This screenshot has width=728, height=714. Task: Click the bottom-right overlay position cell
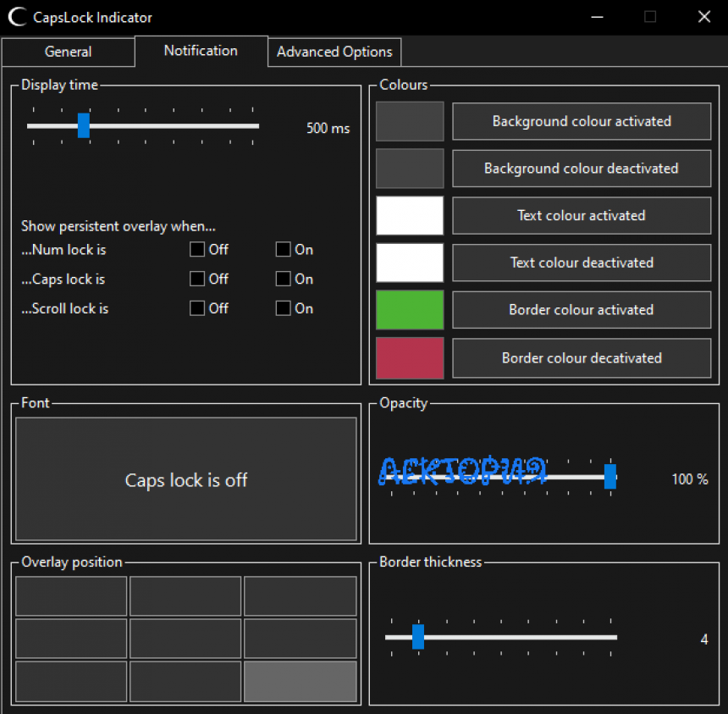click(x=301, y=681)
